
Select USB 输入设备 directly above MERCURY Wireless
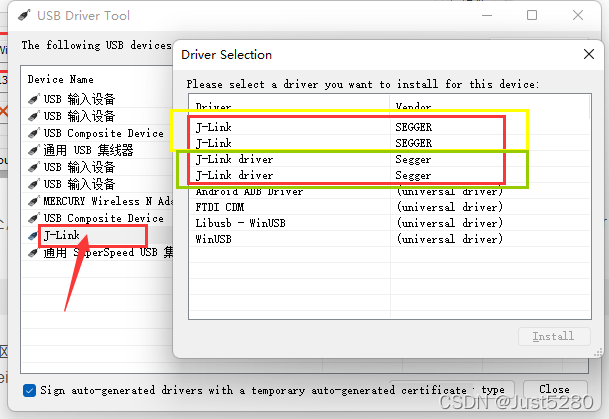point(79,184)
